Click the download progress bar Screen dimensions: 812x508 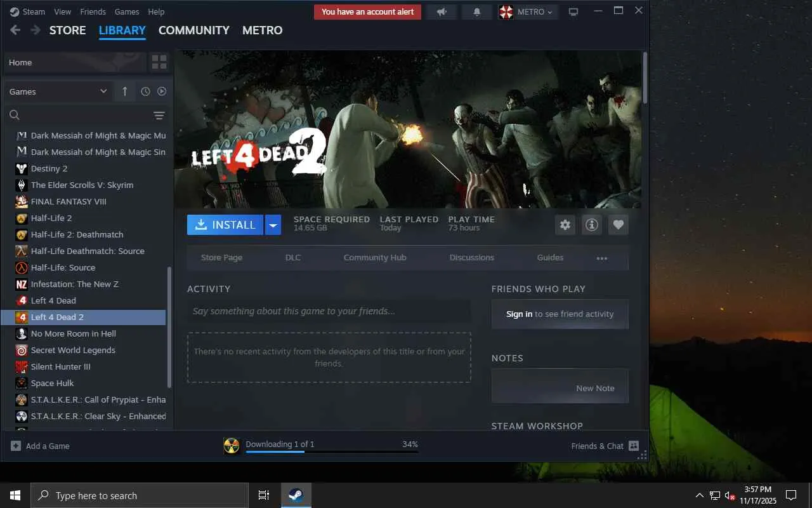pyautogui.click(x=332, y=452)
